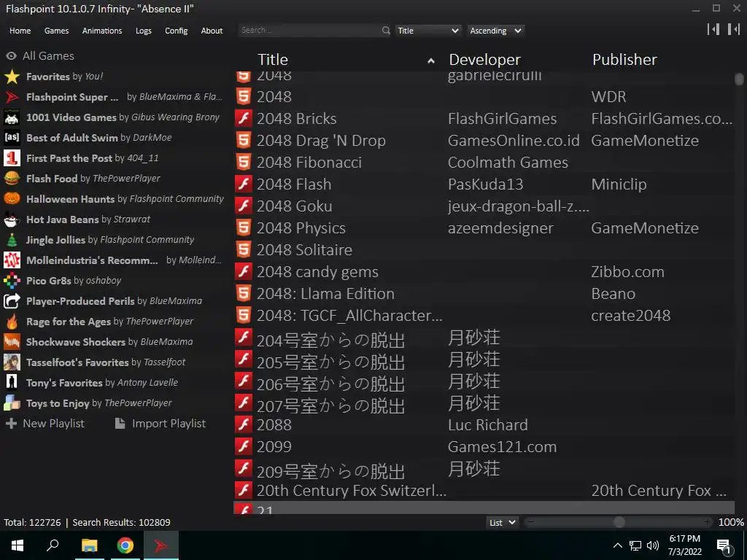
Task: Open the Ascending sort order dropdown
Action: point(496,31)
